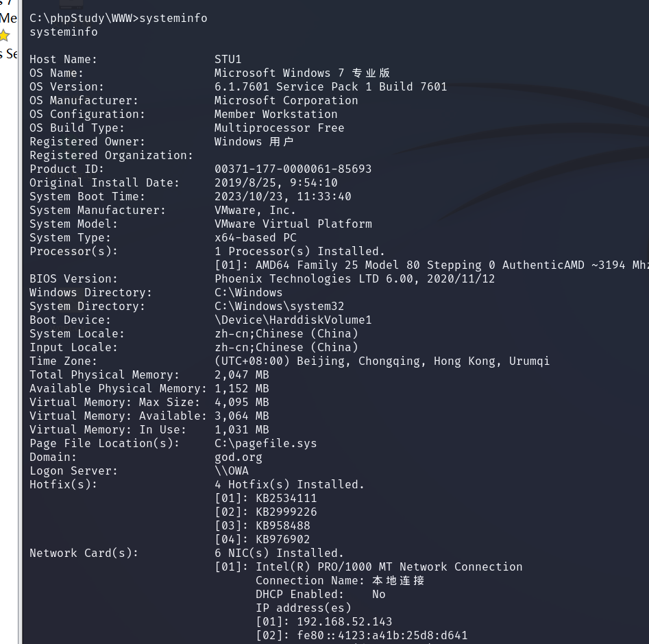Click the prompt line "C:\phpStudy\WWW>systeminfo"

click(119, 19)
